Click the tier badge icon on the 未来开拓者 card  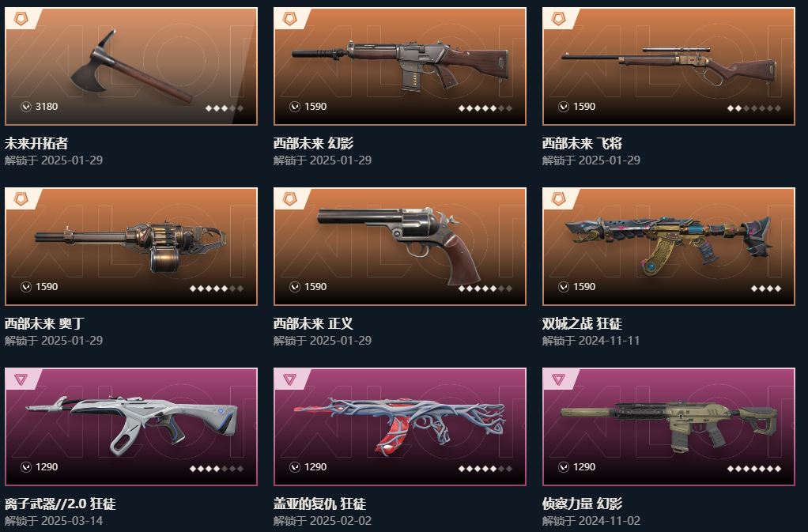21,19
